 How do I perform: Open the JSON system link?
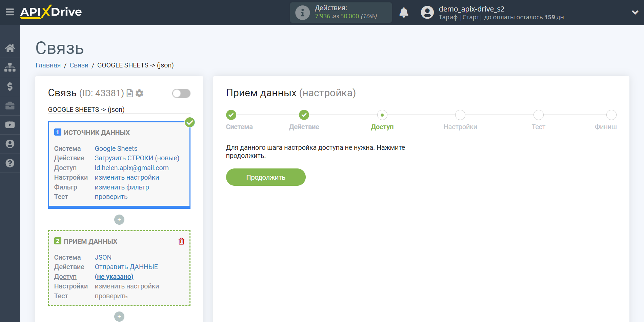coord(103,257)
